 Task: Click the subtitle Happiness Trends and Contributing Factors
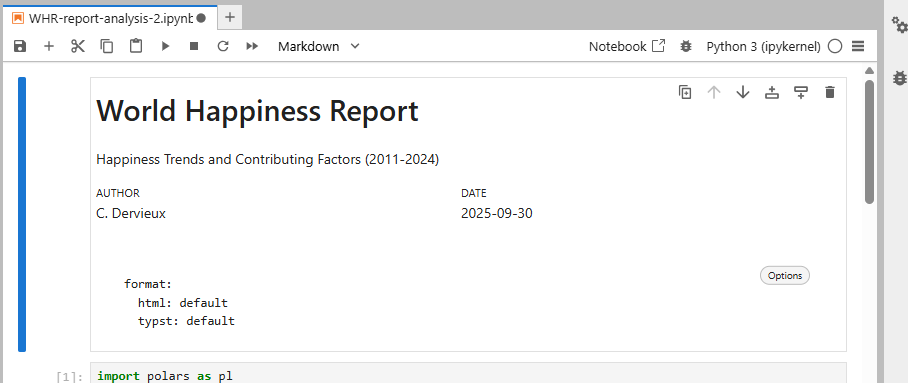pyautogui.click(x=268, y=159)
